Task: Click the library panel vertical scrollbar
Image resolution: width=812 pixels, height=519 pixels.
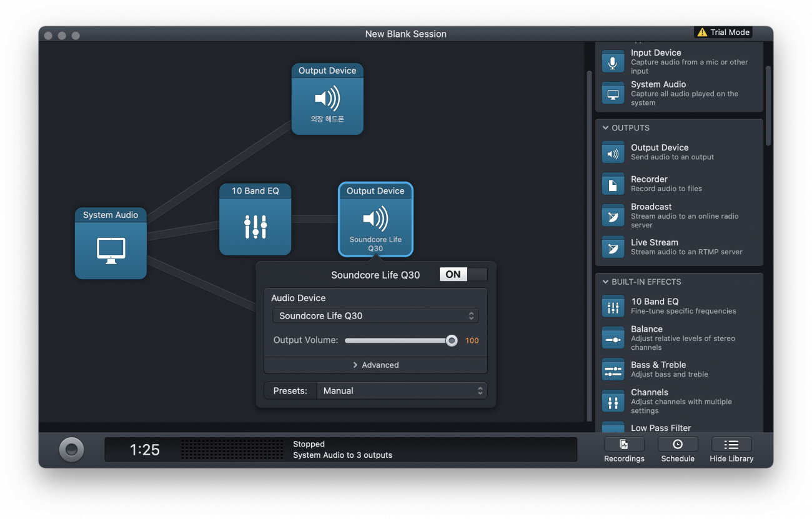Action: tap(768, 106)
